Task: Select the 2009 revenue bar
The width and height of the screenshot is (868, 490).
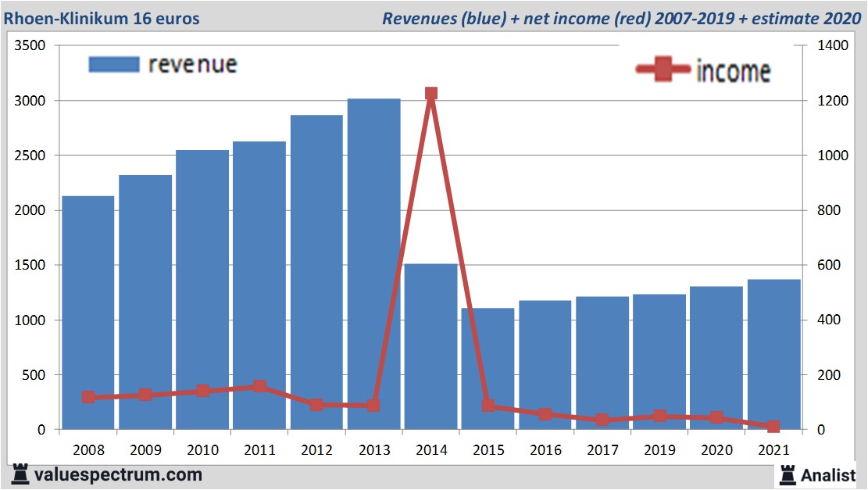Action: [145, 302]
